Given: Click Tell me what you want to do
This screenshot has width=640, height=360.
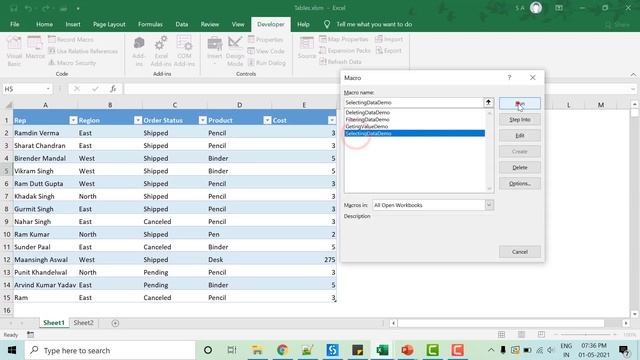Looking at the screenshot, I should click(x=373, y=24).
